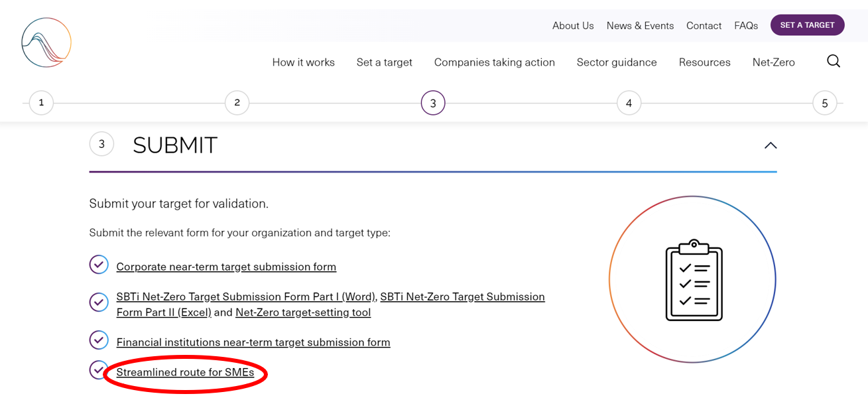Open the search magnifier icon
The height and width of the screenshot is (398, 868).
coord(834,62)
